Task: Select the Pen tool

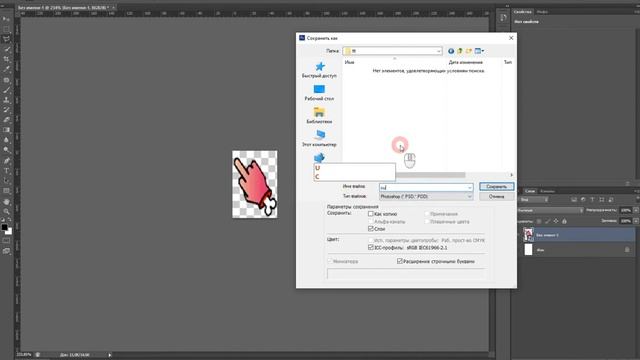Action: point(6,160)
